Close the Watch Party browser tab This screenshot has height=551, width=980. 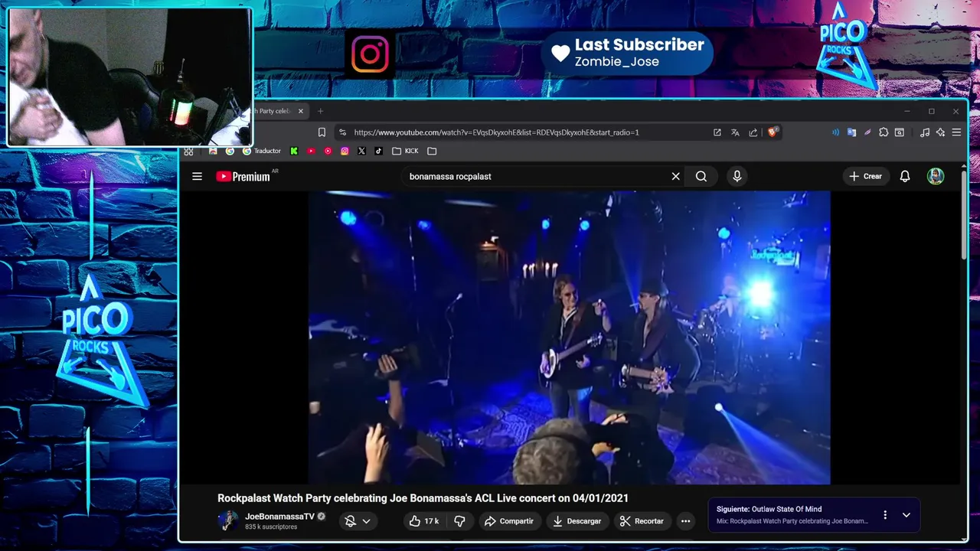point(301,111)
